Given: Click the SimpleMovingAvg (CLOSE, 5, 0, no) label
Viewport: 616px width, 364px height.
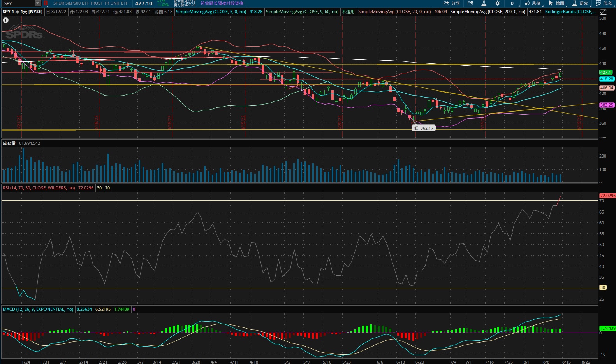Looking at the screenshot, I should 211,12.
